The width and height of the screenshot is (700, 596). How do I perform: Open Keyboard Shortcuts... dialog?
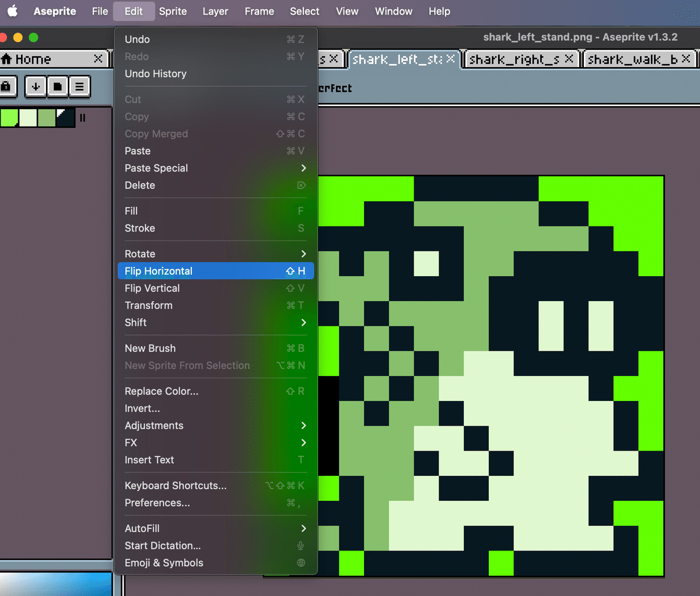216,486
